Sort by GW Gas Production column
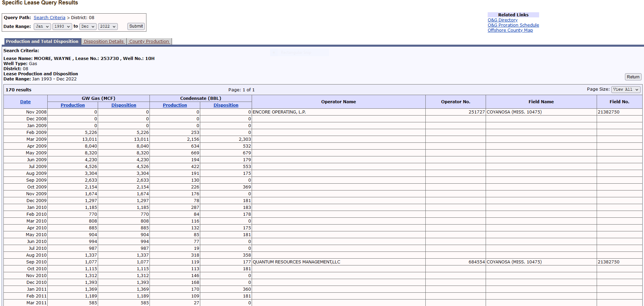This screenshot has height=306, width=644. click(73, 105)
